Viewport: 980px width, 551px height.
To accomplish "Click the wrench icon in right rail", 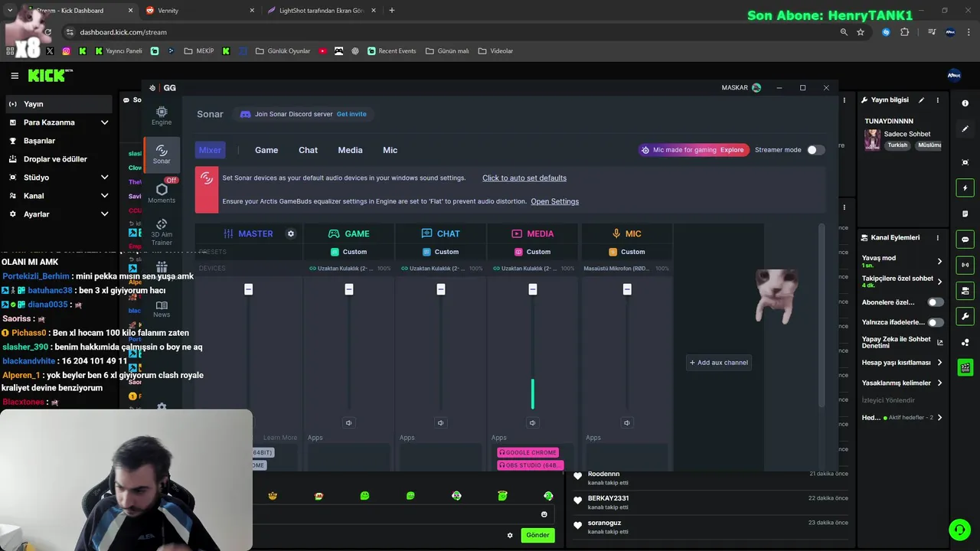I will (965, 316).
